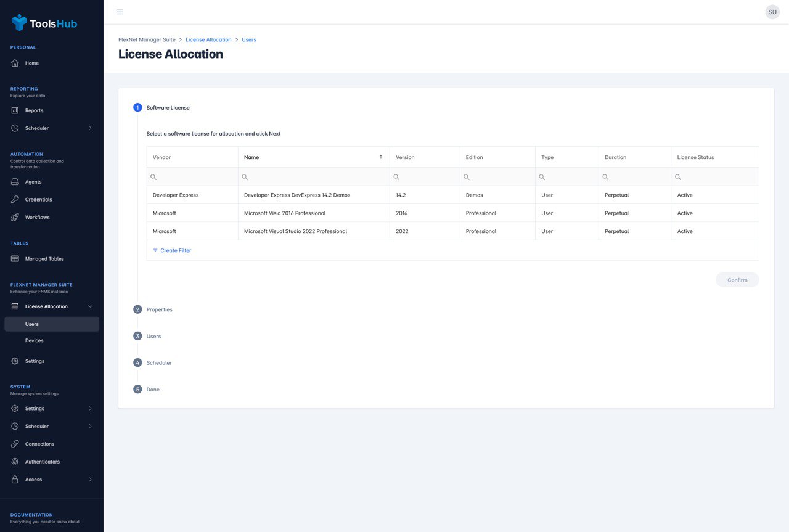789x532 pixels.
Task: Click the 14.2 version cell
Action: click(425, 195)
